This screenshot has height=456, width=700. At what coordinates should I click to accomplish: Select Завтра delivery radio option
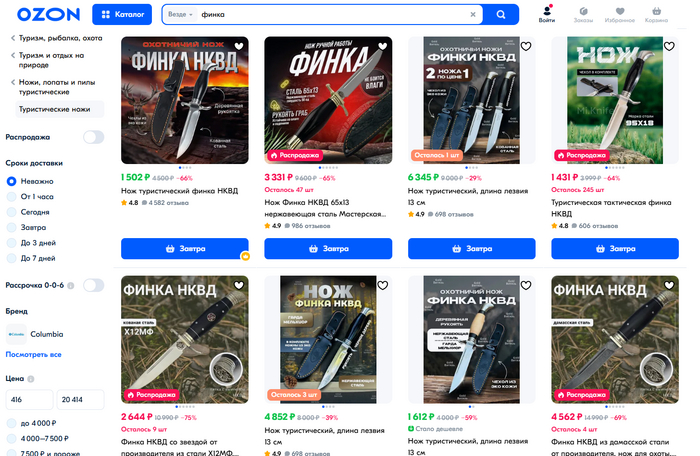click(x=26, y=227)
